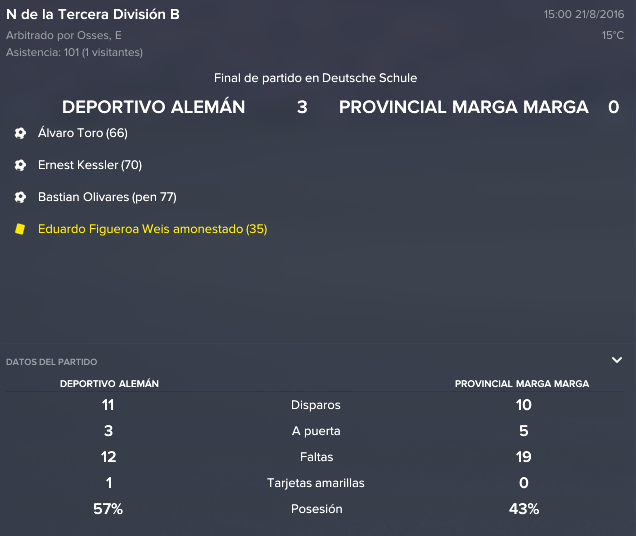
Task: Select Bastian Olivares penalty goal entry
Action: point(107,197)
